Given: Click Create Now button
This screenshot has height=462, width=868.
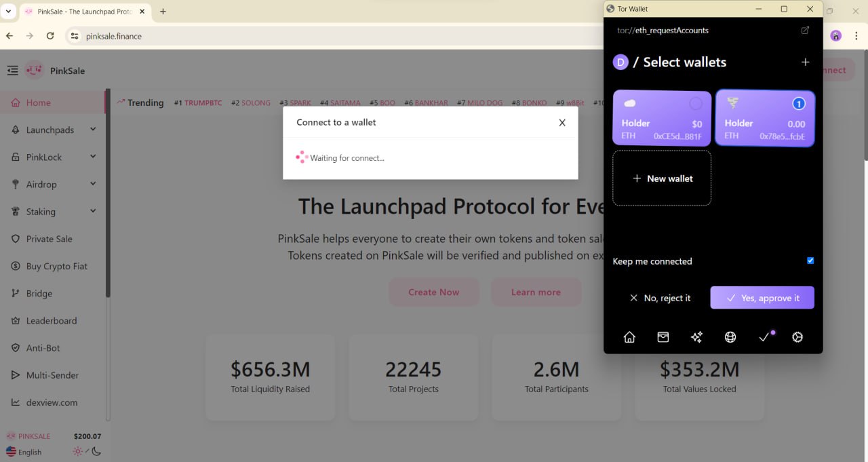Looking at the screenshot, I should [434, 292].
